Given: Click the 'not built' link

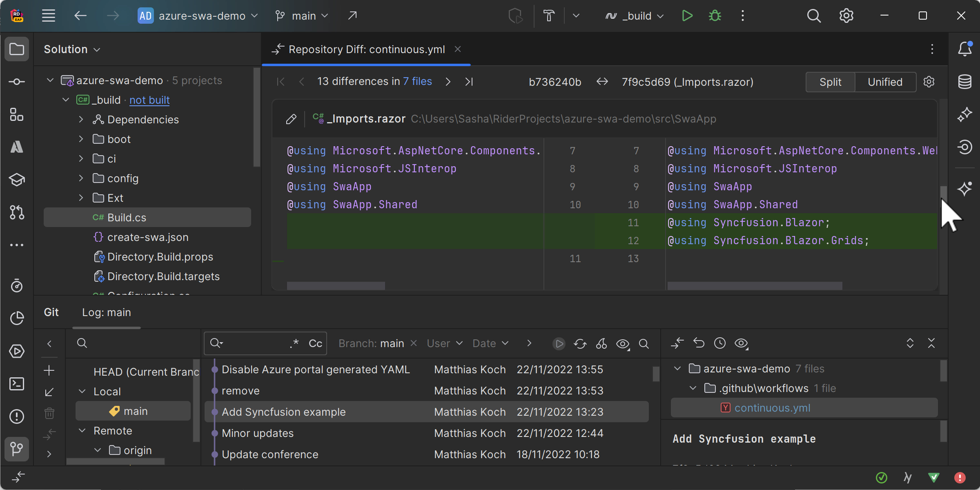Looking at the screenshot, I should tap(149, 100).
